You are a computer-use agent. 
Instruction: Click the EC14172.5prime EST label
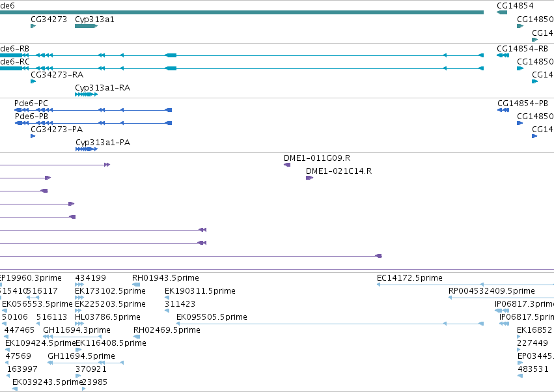tap(409, 278)
